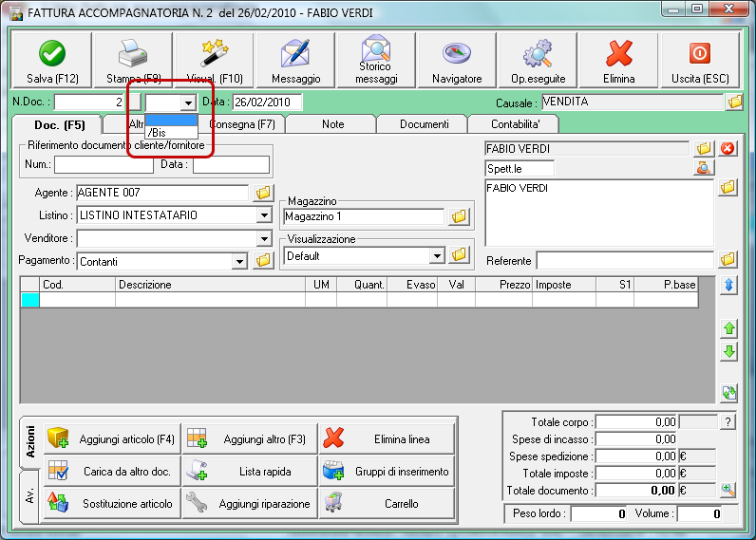This screenshot has width=756, height=540.
Task: Expand the Listino dropdown
Action: click(x=264, y=214)
